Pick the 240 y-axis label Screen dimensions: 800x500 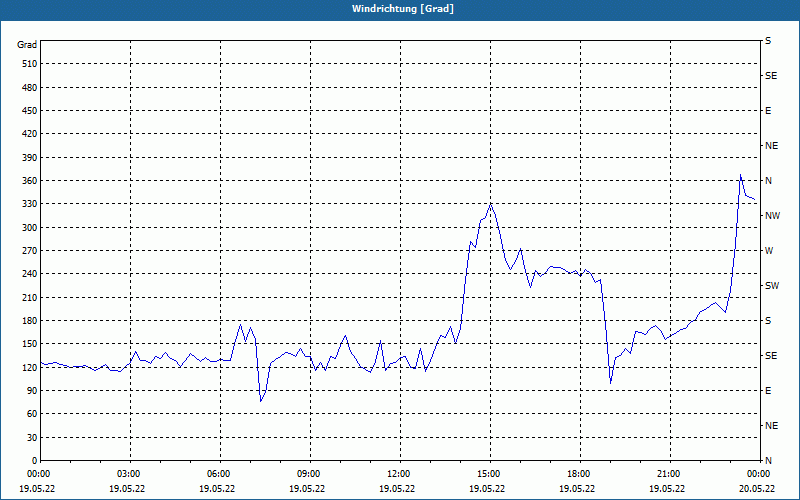point(30,274)
